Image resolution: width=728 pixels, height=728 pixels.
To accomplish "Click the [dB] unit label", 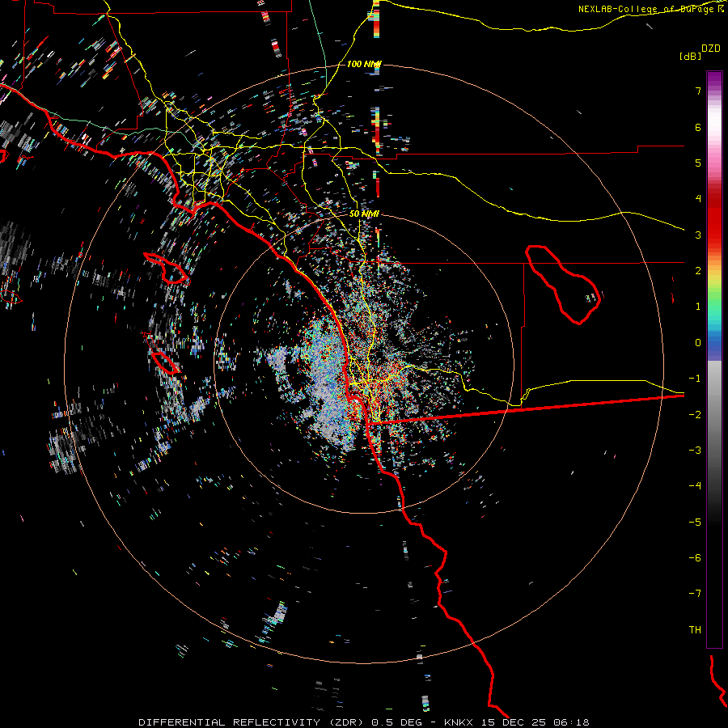I will coord(691,56).
